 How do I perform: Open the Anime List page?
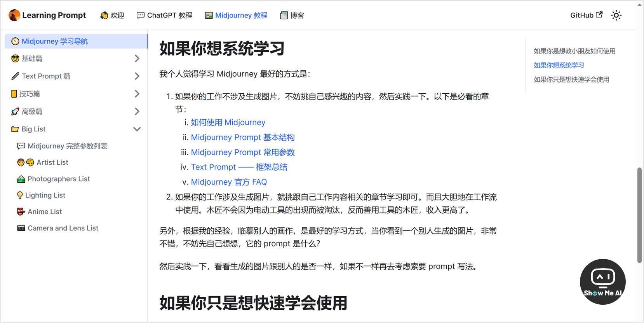click(x=45, y=211)
